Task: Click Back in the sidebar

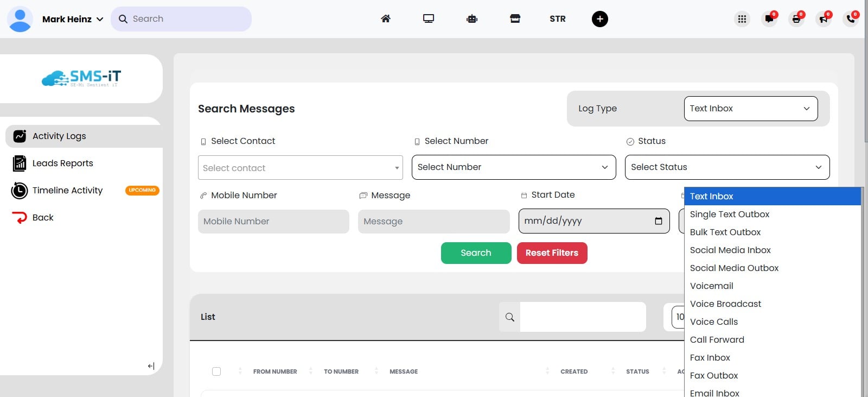Action: (x=43, y=218)
